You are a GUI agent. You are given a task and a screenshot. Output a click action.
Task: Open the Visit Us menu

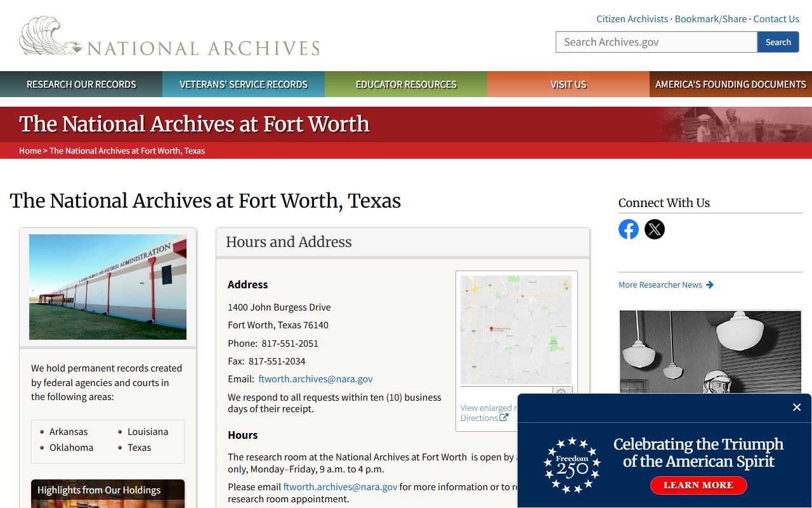coord(568,84)
